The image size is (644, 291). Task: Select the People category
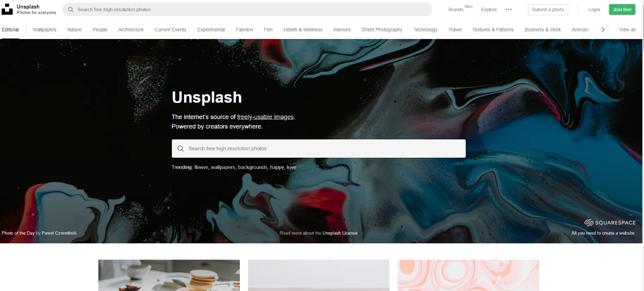[x=100, y=29]
